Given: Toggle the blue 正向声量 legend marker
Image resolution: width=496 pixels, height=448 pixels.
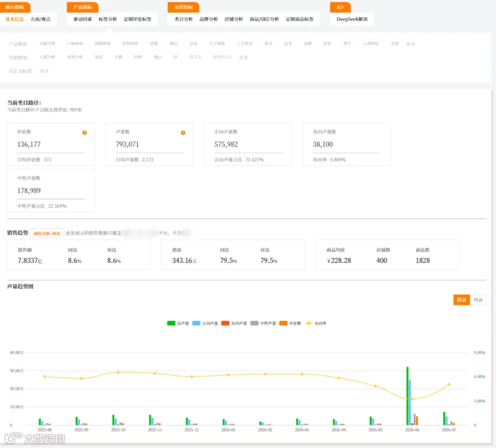Looking at the screenshot, I should click(x=196, y=323).
